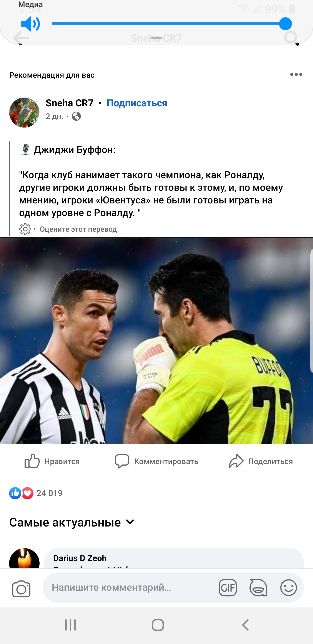This screenshot has width=313, height=644.
Task: Open the Android recent apps button
Action: point(70,625)
